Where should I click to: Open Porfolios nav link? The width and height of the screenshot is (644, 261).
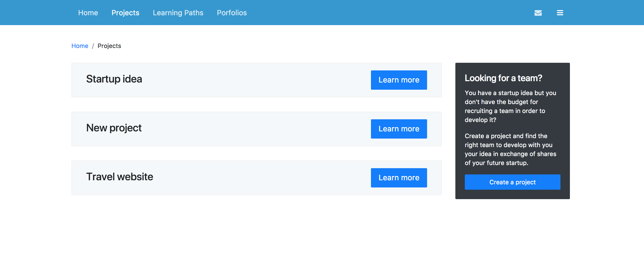point(232,13)
